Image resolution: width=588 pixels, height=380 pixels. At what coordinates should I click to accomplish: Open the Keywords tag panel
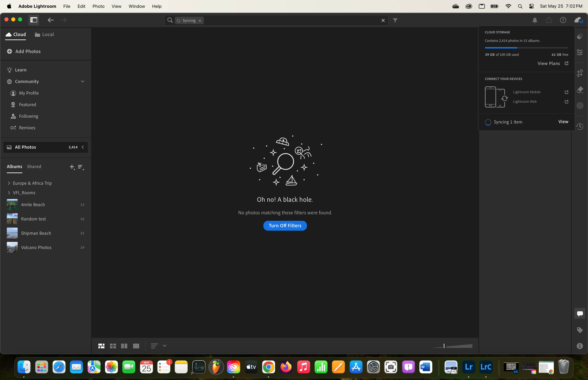tap(580, 330)
